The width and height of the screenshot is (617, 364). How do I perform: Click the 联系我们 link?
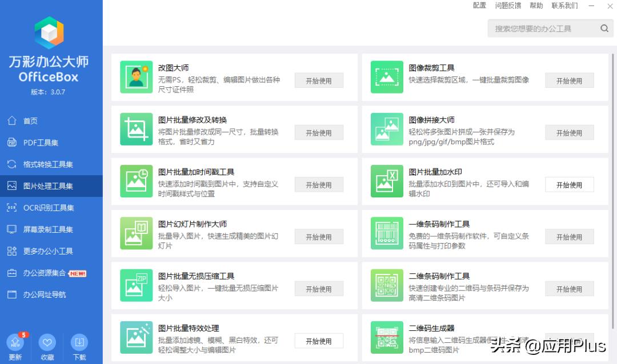pos(566,6)
